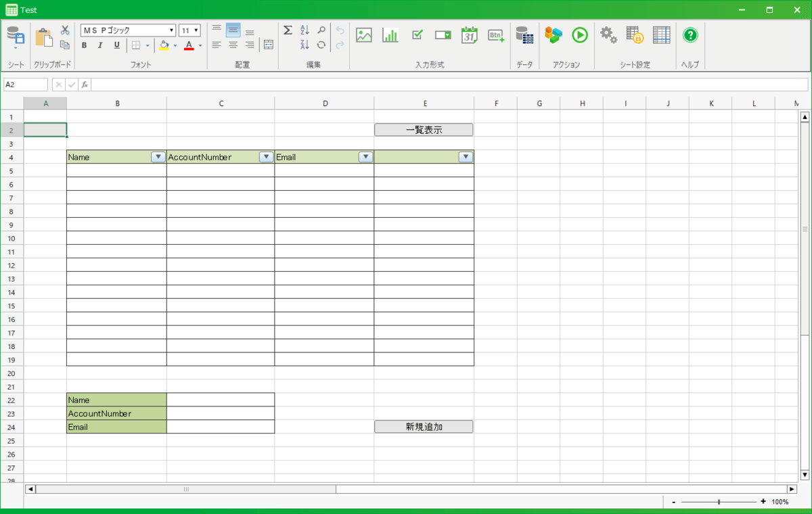Click the copy icon

point(65,45)
